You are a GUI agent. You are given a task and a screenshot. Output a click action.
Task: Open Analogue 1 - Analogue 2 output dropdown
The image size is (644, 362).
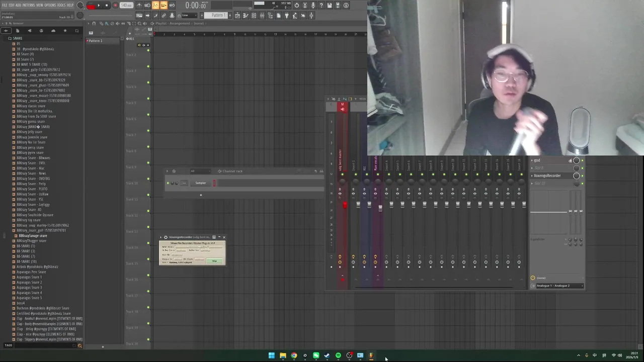[x=559, y=286]
